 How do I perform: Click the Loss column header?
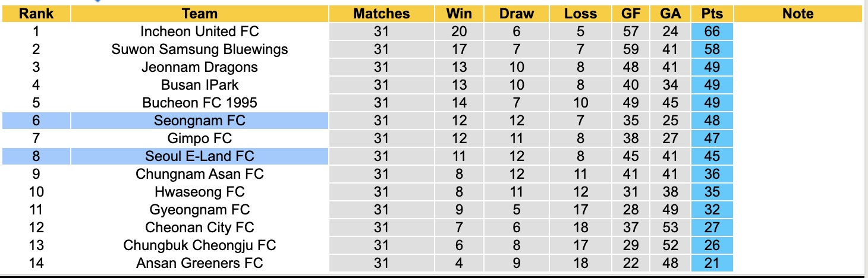(x=580, y=14)
